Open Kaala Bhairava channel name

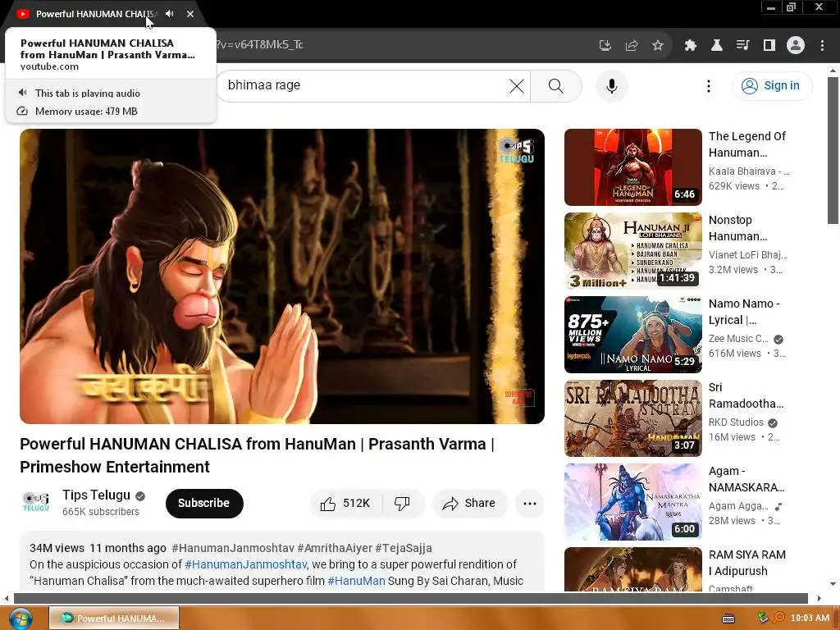(749, 171)
